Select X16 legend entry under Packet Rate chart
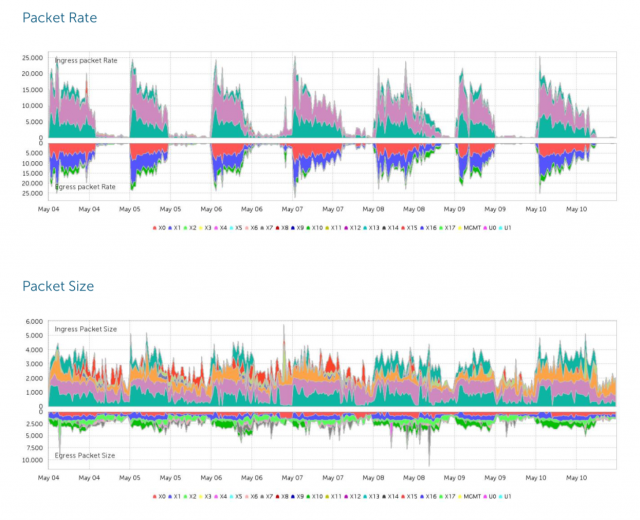The height and width of the screenshot is (520, 640). 428,228
